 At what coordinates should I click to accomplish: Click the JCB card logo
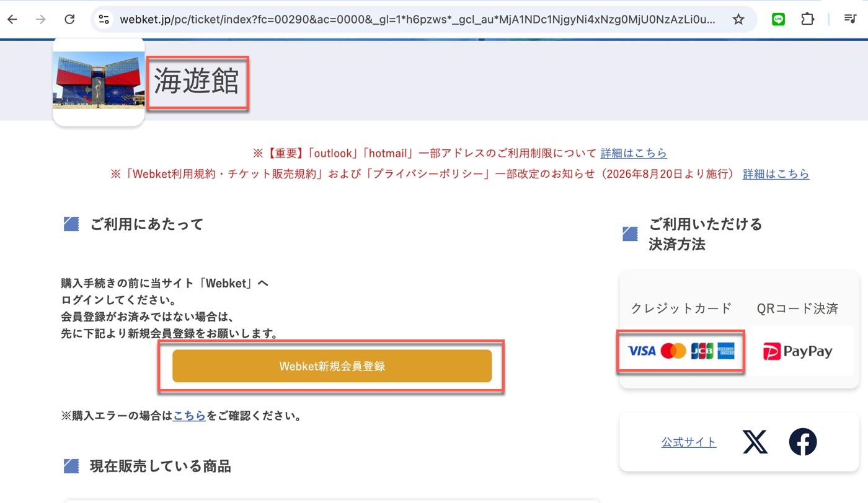[x=702, y=351]
